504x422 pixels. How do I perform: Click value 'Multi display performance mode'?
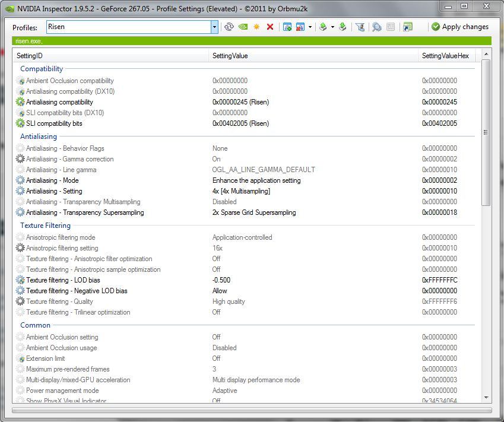tap(256, 380)
